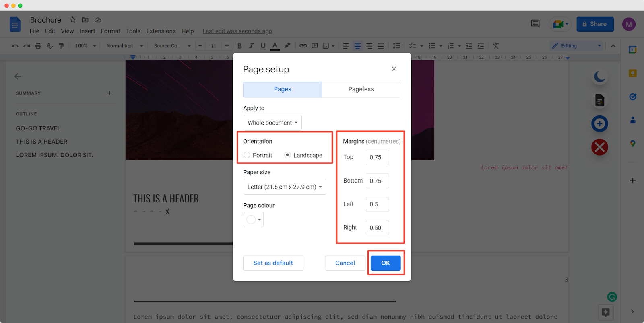Run spelling and grammar check
This screenshot has width=644, height=323.
(50, 46)
